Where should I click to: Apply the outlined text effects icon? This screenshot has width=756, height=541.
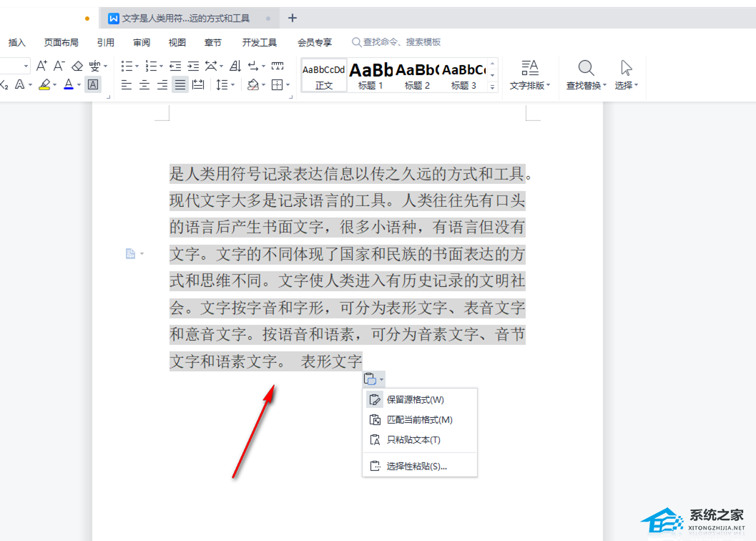tap(20, 85)
